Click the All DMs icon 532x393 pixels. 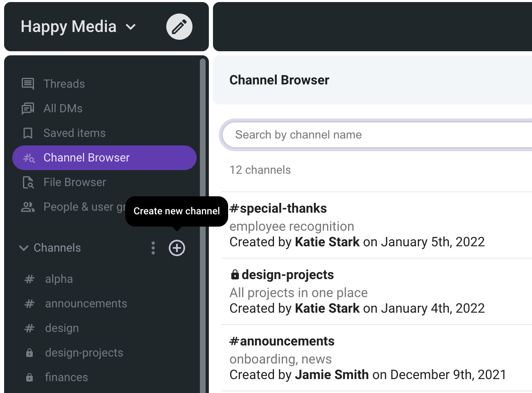(28, 109)
